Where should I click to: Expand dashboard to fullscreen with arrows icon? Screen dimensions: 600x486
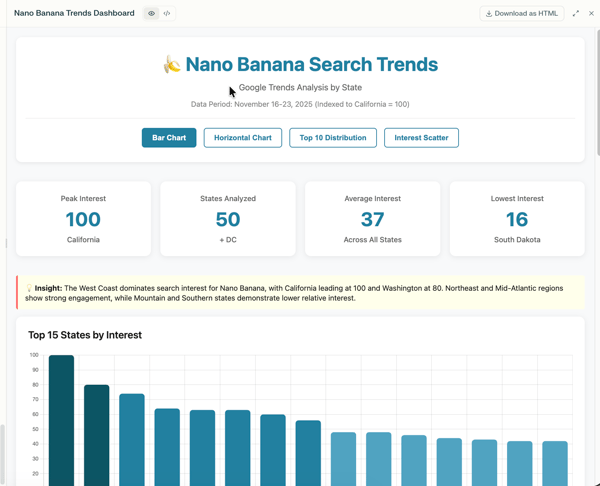click(576, 13)
